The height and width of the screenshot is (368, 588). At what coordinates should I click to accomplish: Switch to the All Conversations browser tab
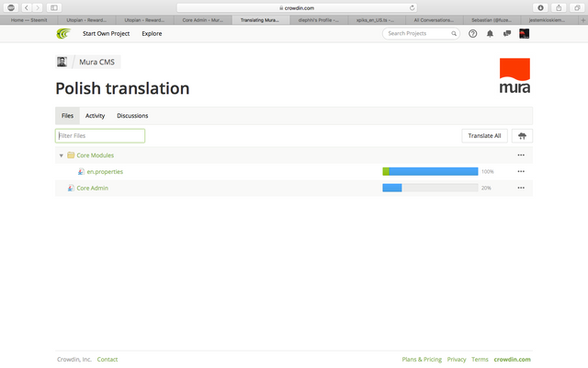434,20
